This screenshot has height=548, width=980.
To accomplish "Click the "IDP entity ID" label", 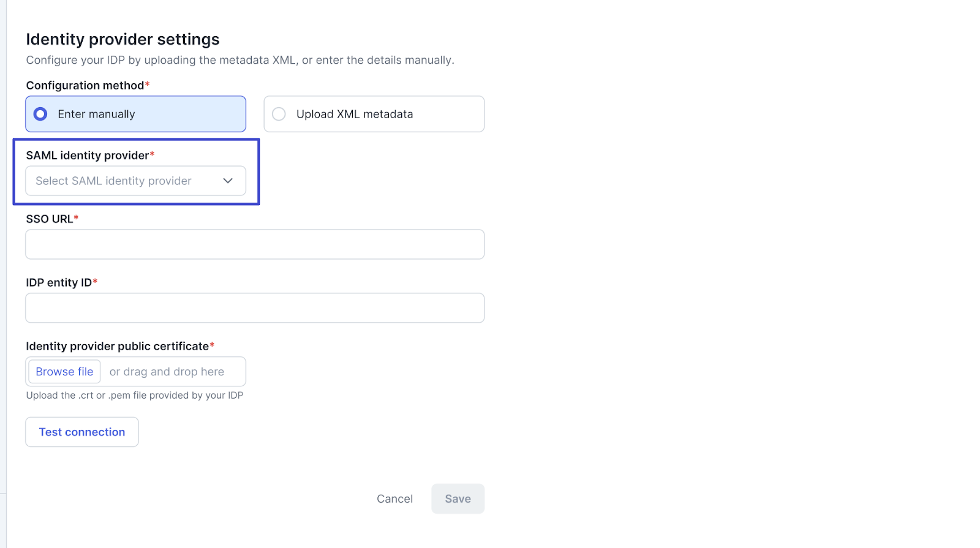I will (59, 283).
